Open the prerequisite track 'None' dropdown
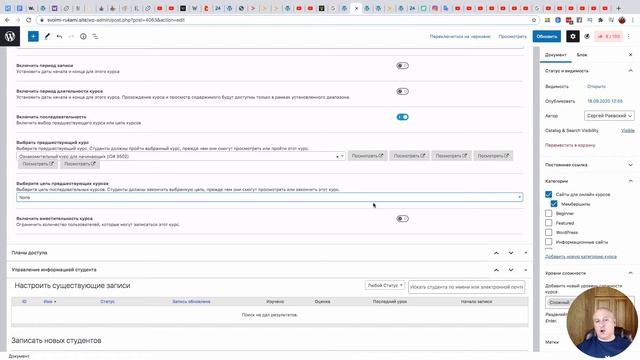 point(269,197)
